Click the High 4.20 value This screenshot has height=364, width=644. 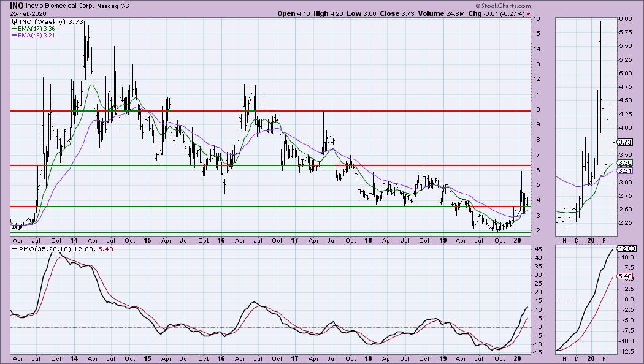click(x=328, y=13)
